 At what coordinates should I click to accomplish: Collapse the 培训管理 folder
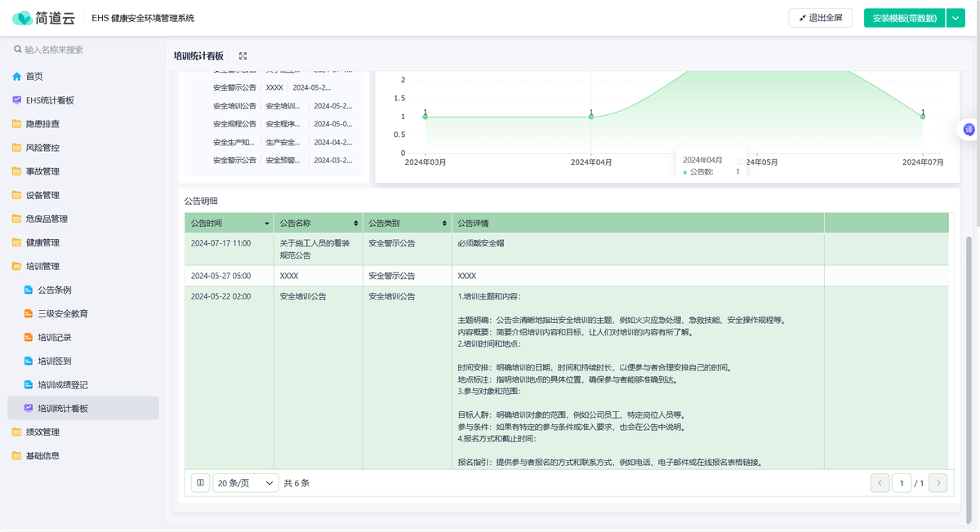coord(42,266)
